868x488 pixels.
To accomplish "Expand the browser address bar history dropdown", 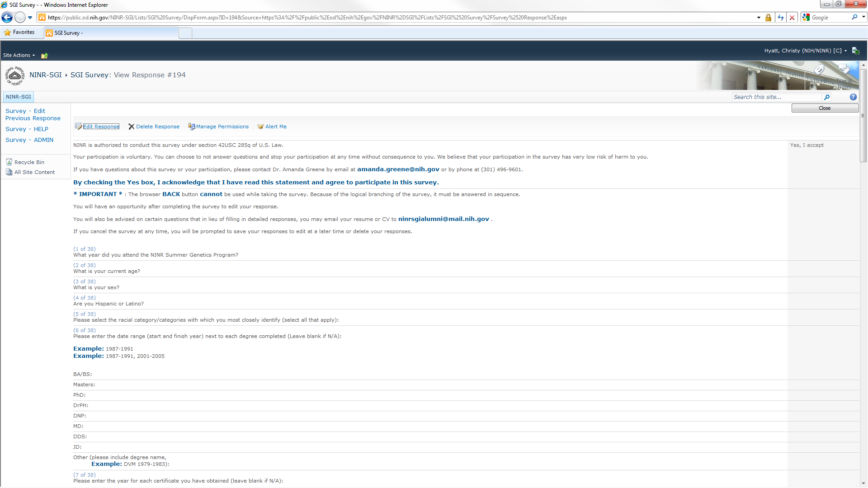I will pyautogui.click(x=759, y=18).
